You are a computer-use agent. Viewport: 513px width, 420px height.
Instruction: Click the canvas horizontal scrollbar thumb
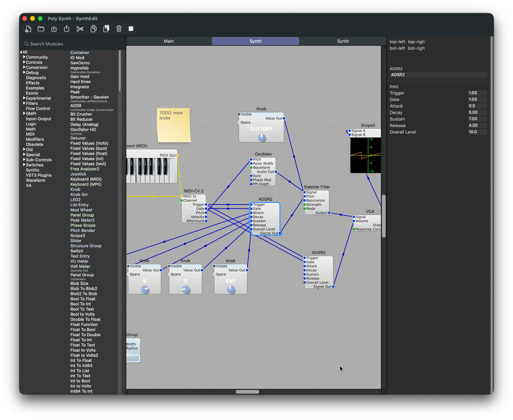tap(247, 392)
